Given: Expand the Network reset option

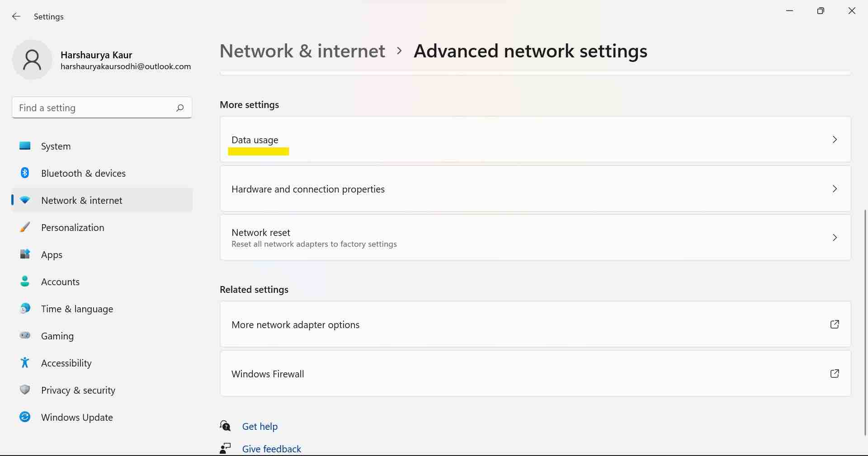Looking at the screenshot, I should pyautogui.click(x=533, y=237).
